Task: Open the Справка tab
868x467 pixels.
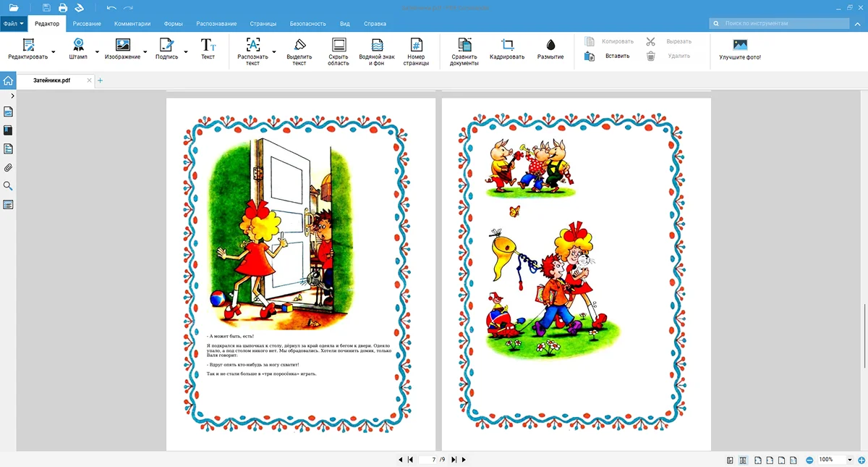Action: coord(375,24)
